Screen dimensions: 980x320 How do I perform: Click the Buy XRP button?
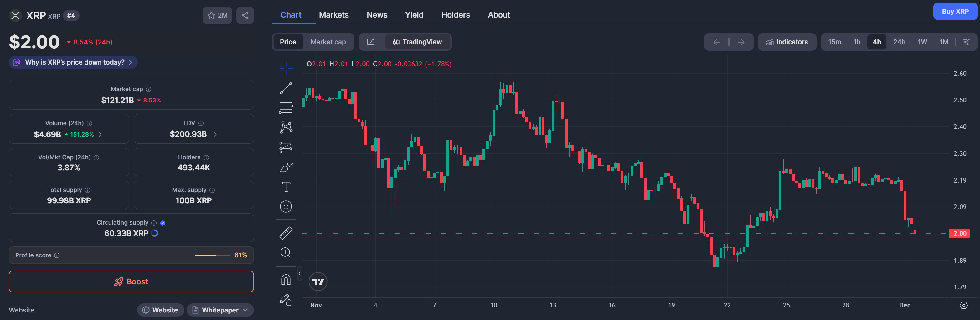(x=955, y=11)
